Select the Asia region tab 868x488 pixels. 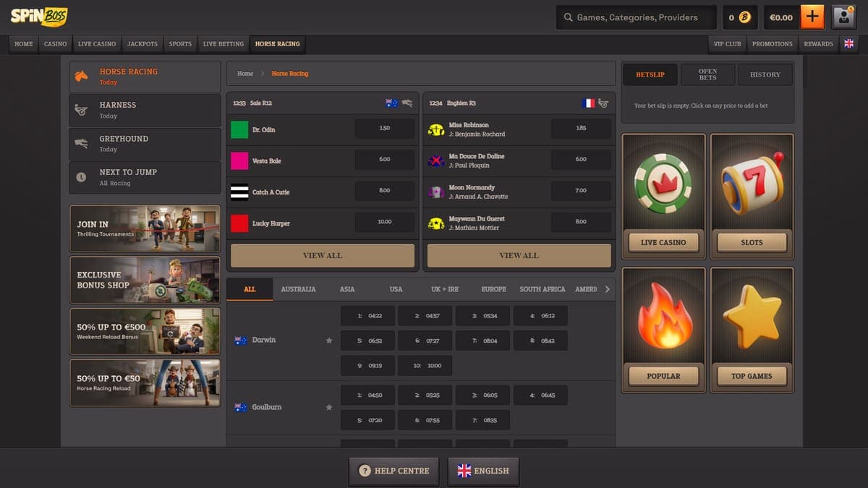point(347,289)
